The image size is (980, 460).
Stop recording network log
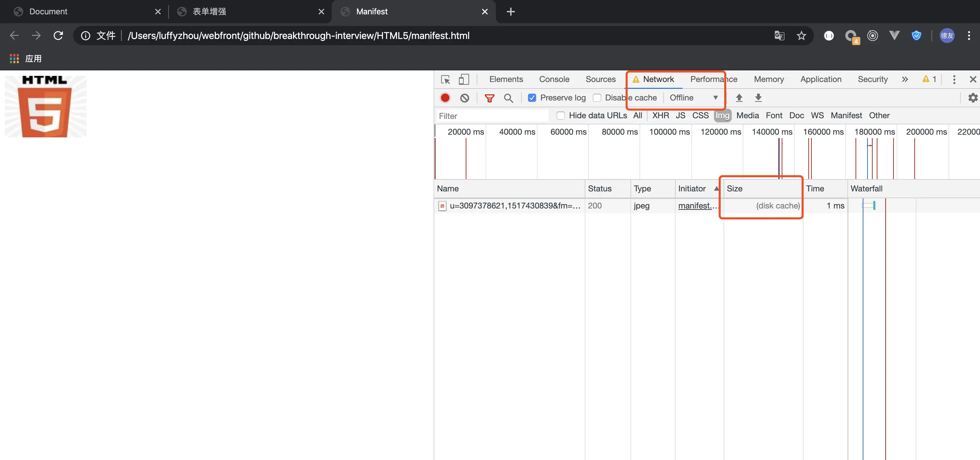445,98
